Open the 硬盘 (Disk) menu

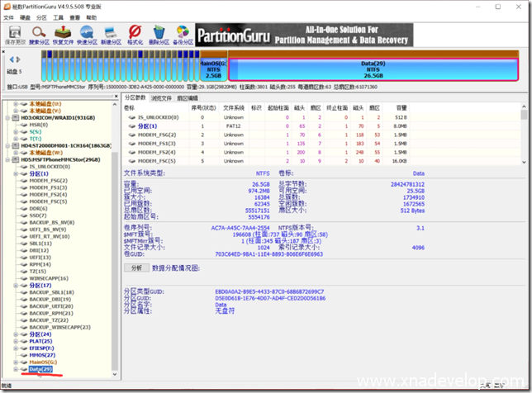[26, 17]
